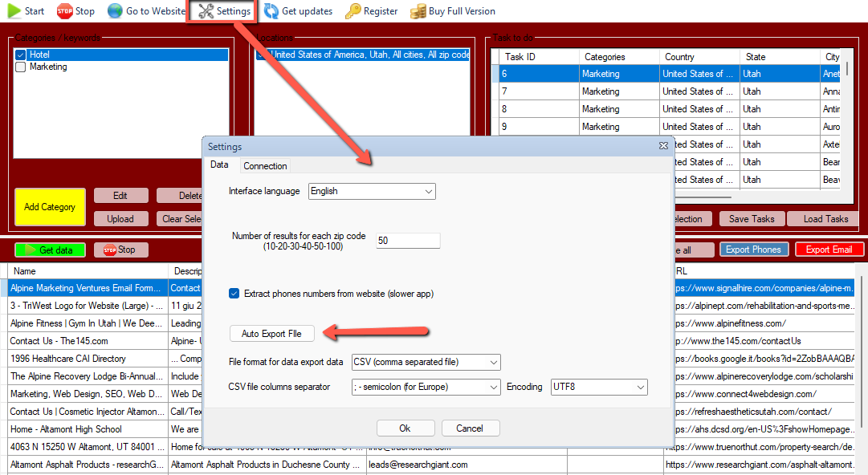
Task: Close the Settings dialog with X icon
Action: click(x=663, y=147)
